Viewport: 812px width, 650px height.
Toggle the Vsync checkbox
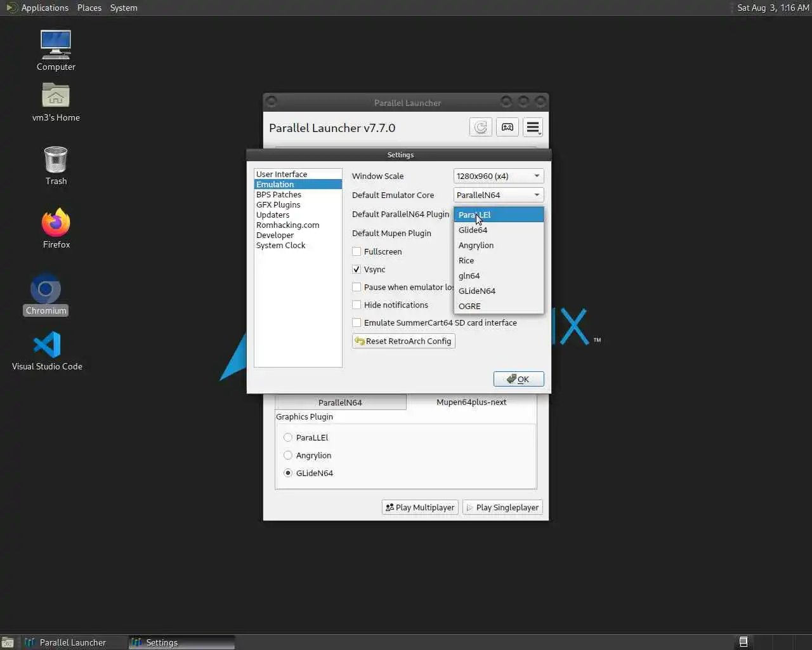click(x=357, y=269)
